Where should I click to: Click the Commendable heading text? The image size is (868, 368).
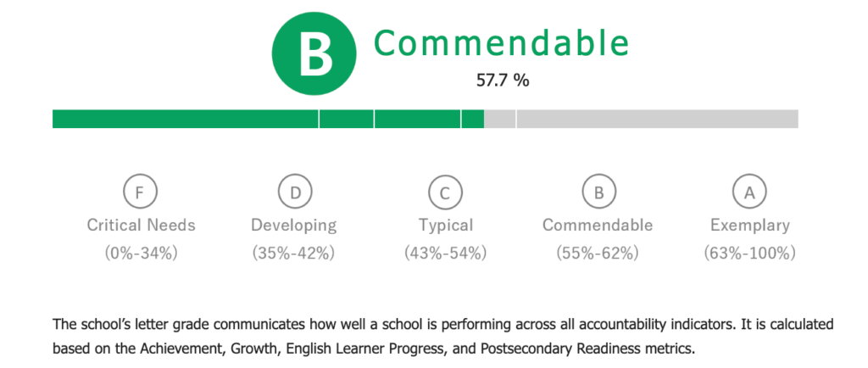(x=501, y=42)
